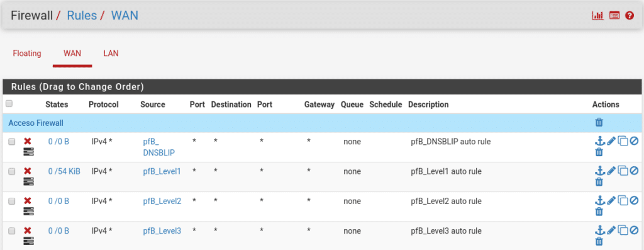Viewport: 644px width, 250px height.
Task: Click the red block X on pfB_Level3 row
Action: pos(28,230)
